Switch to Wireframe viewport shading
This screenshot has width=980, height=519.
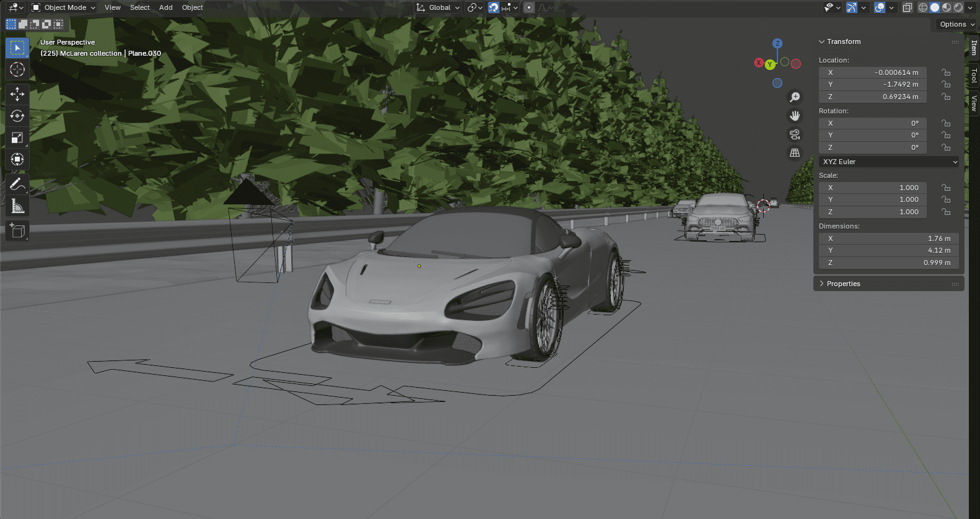click(923, 7)
